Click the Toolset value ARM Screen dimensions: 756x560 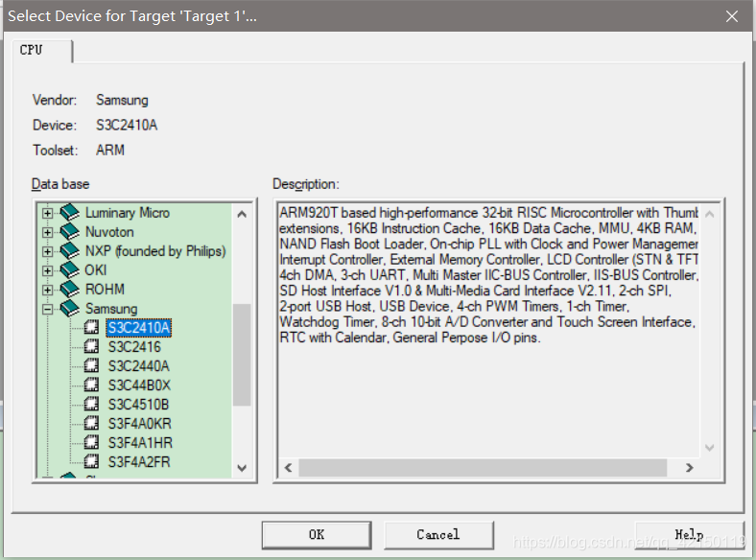pyautogui.click(x=110, y=151)
